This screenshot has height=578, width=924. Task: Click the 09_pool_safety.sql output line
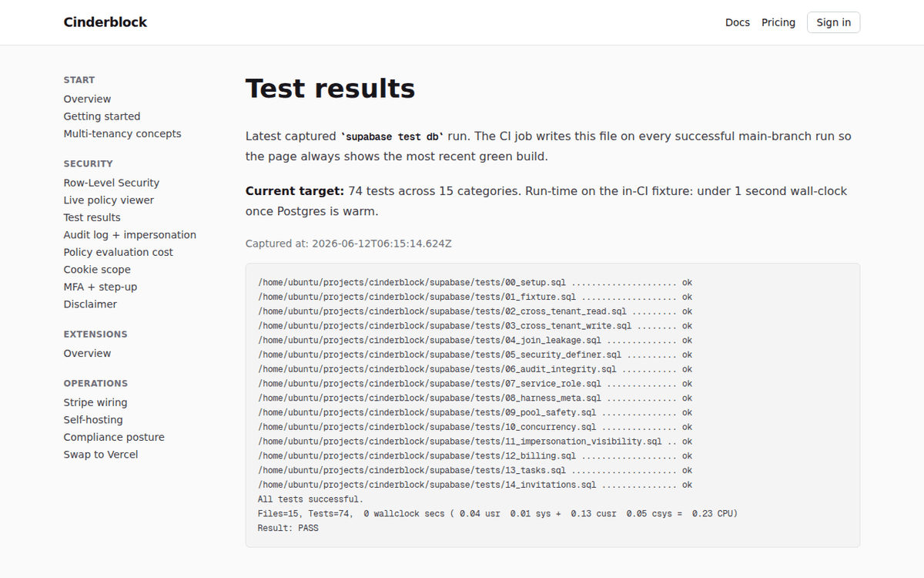click(x=475, y=412)
